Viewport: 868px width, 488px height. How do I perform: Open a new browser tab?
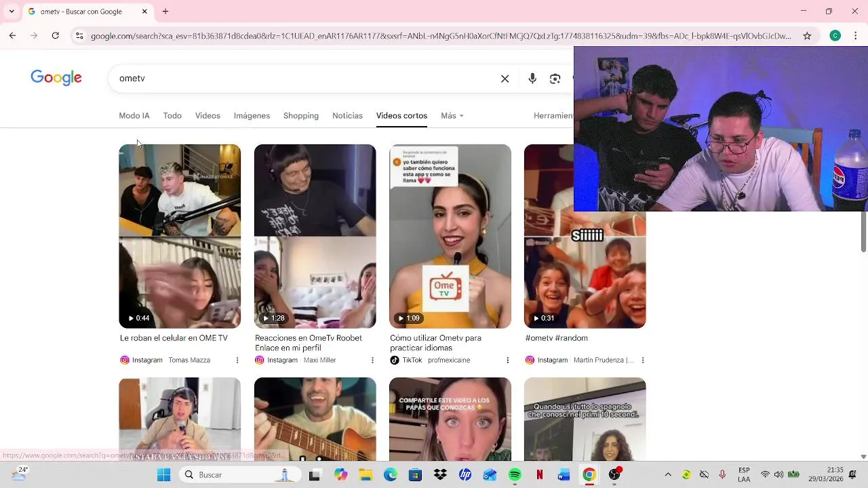click(165, 12)
